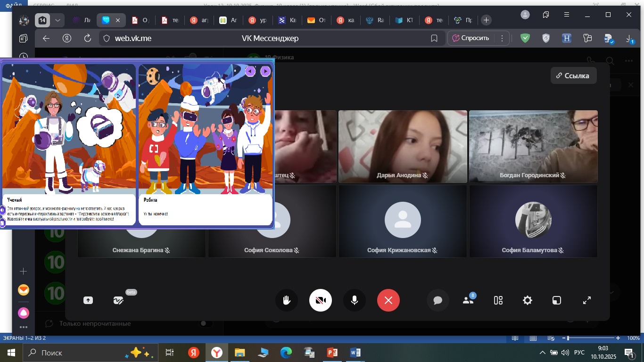Turn the camera on
This screenshot has width=644, height=362.
click(x=321, y=300)
